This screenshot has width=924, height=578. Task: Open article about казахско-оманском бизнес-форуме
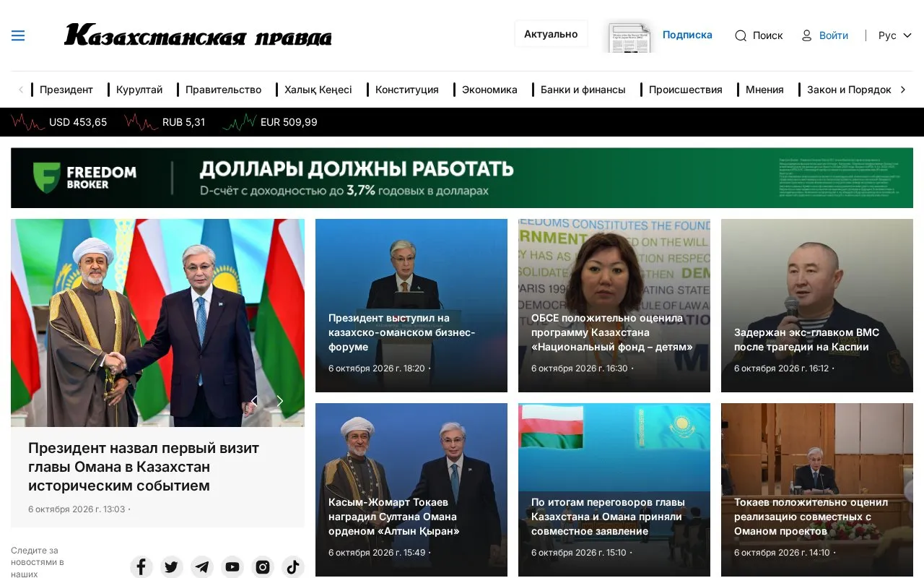point(411,306)
